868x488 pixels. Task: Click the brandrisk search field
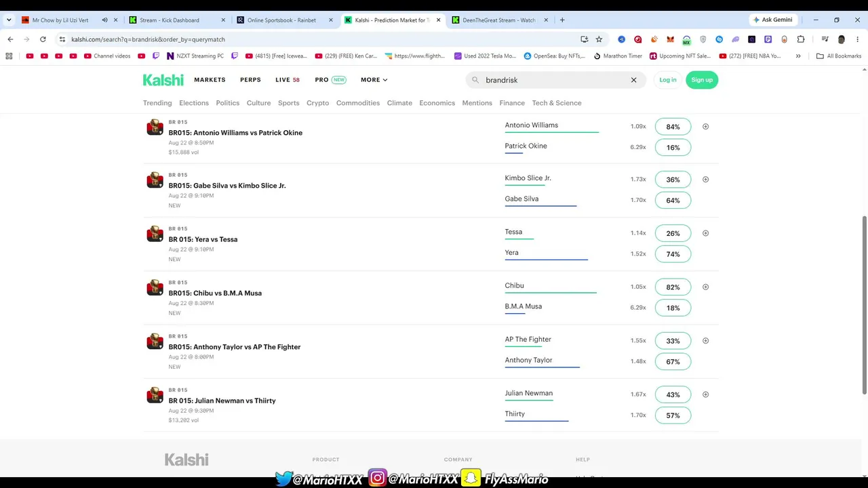pos(555,80)
